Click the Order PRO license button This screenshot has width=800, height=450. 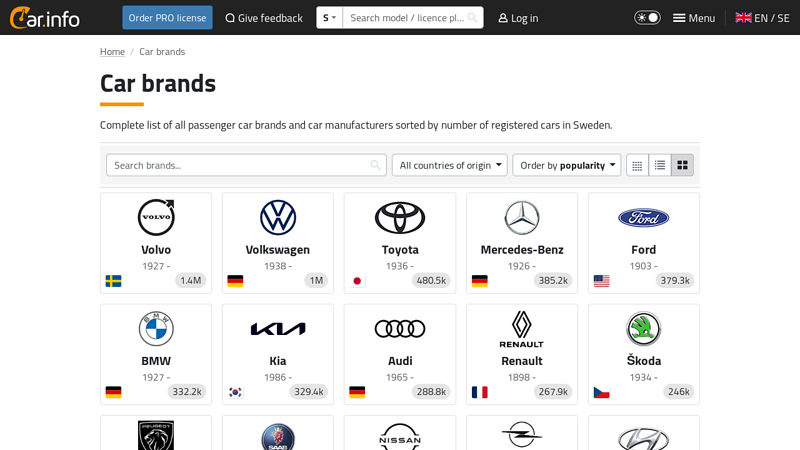[167, 18]
